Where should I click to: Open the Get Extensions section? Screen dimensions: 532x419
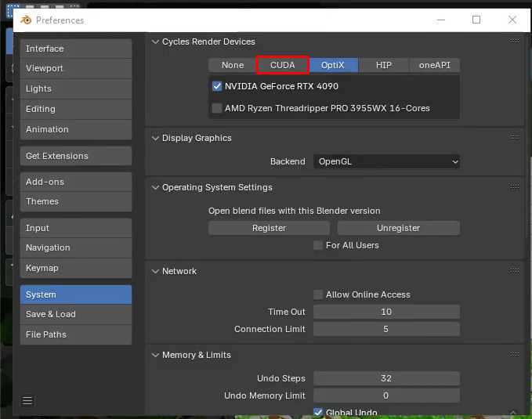[76, 156]
